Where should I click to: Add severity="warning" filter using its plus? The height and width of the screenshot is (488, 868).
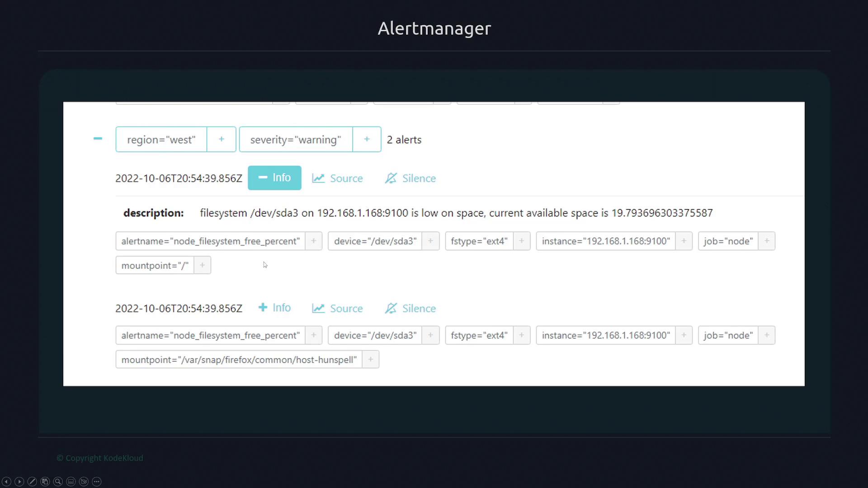tap(367, 140)
